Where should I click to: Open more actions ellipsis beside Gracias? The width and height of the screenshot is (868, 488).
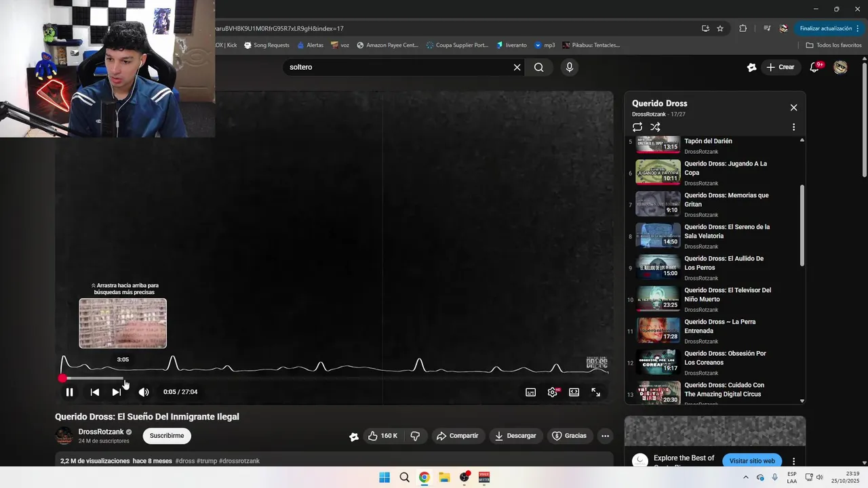606,436
